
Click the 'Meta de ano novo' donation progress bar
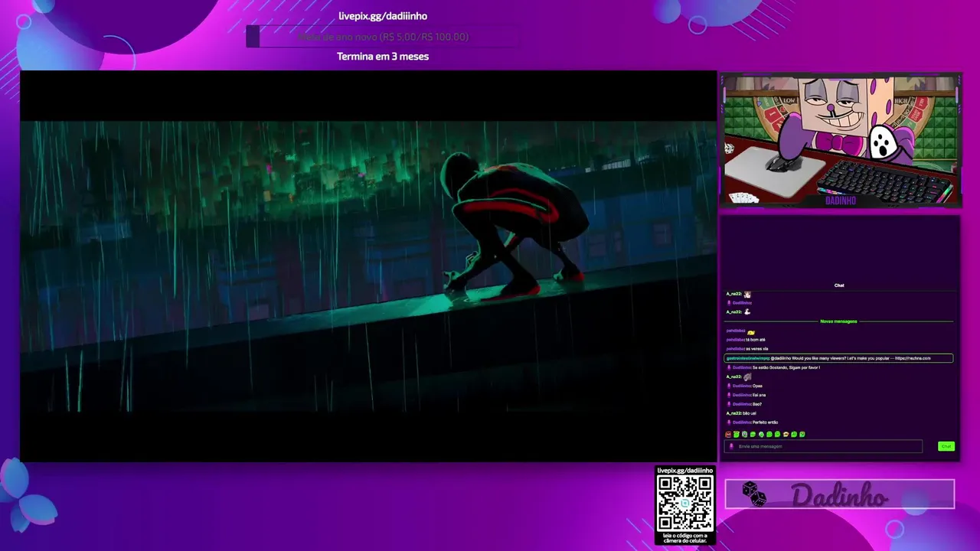tap(383, 37)
